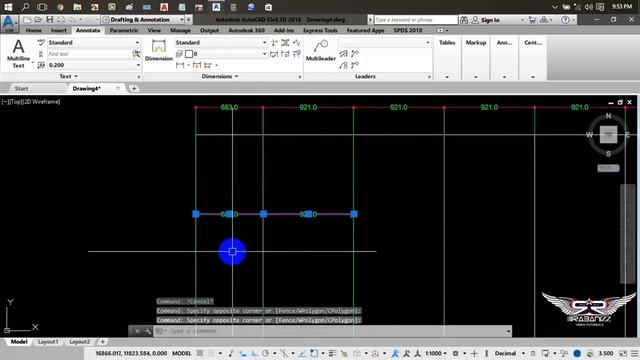
Task: Click the WCS button below ViewCube
Action: coord(608,168)
